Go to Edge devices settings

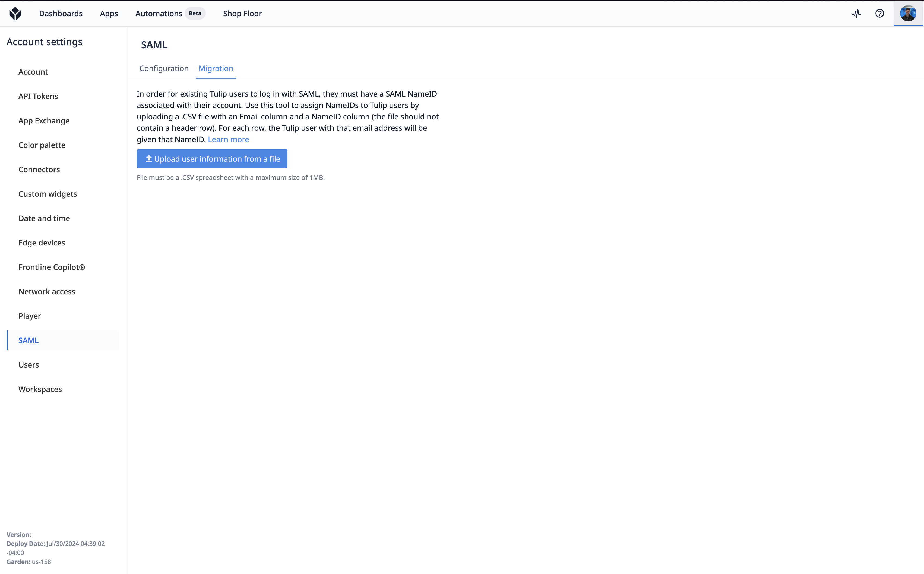(x=42, y=243)
